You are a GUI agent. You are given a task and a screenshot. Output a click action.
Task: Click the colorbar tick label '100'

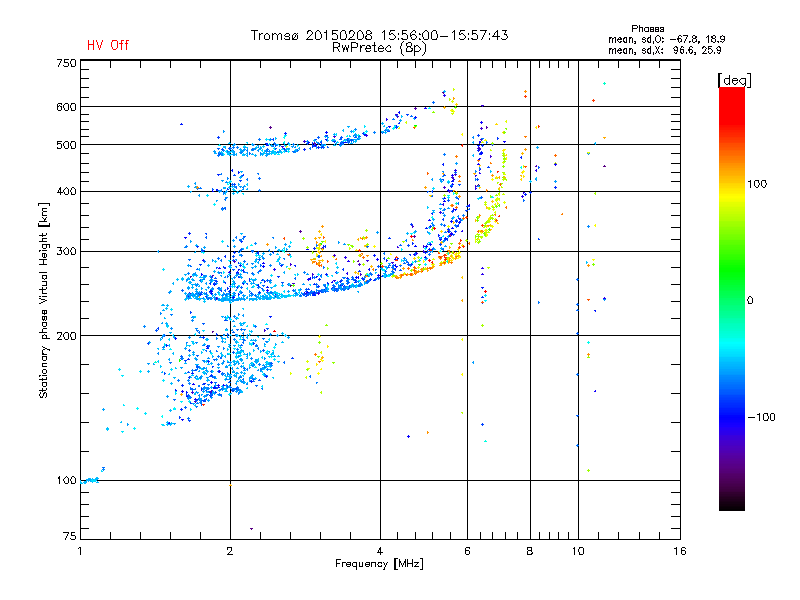757,184
